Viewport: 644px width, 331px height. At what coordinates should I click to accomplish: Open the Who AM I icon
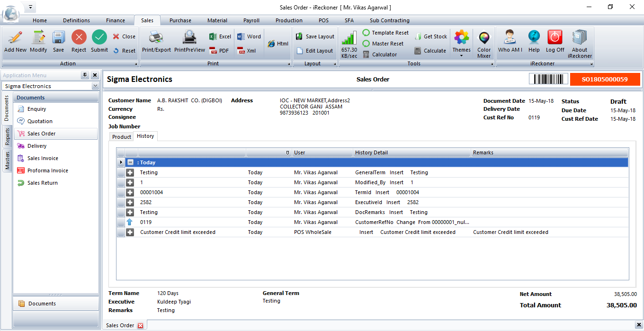[x=510, y=38]
